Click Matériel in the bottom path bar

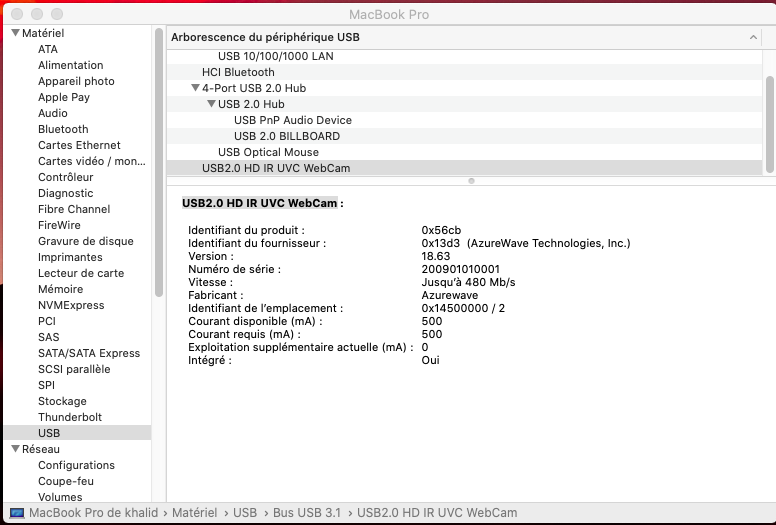(x=194, y=513)
